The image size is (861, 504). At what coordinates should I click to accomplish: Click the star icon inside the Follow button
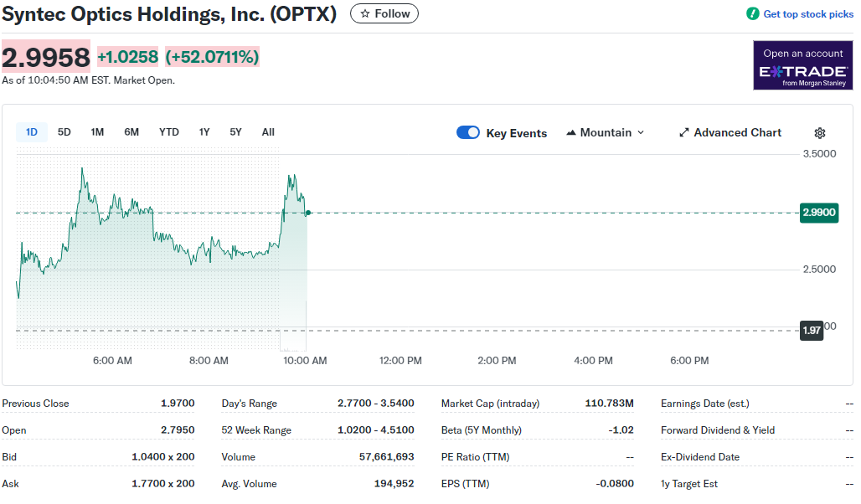(366, 13)
